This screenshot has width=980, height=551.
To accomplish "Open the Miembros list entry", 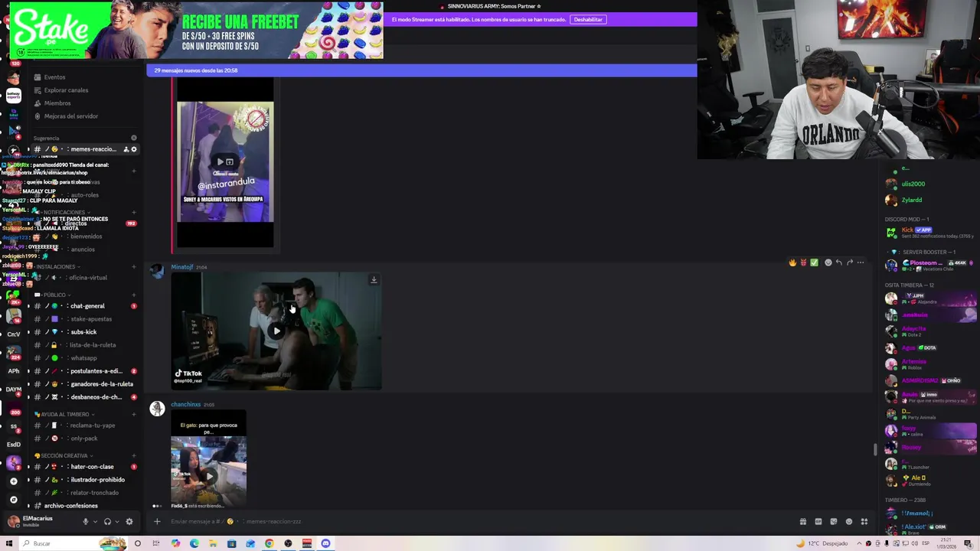I will (57, 103).
